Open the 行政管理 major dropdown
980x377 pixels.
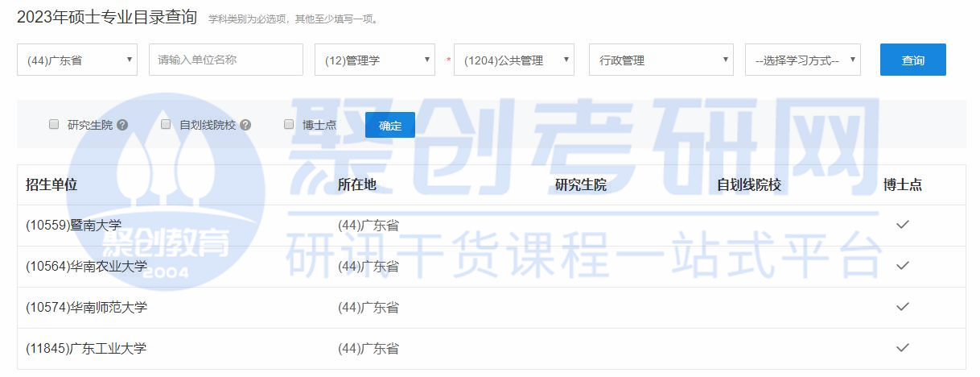coord(661,60)
